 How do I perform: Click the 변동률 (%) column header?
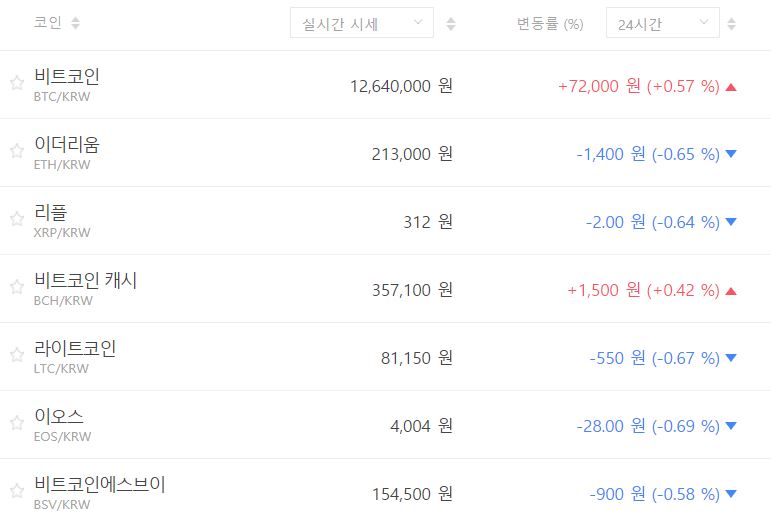tap(550, 23)
